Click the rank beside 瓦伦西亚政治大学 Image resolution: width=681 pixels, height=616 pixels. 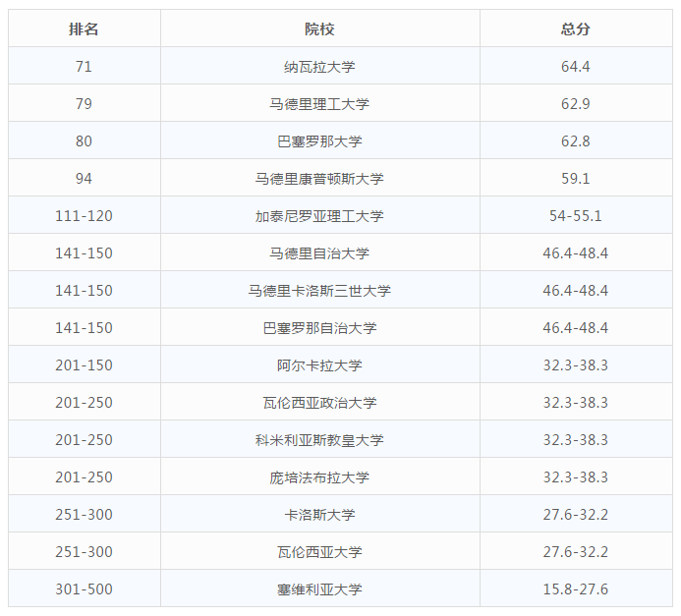point(84,403)
